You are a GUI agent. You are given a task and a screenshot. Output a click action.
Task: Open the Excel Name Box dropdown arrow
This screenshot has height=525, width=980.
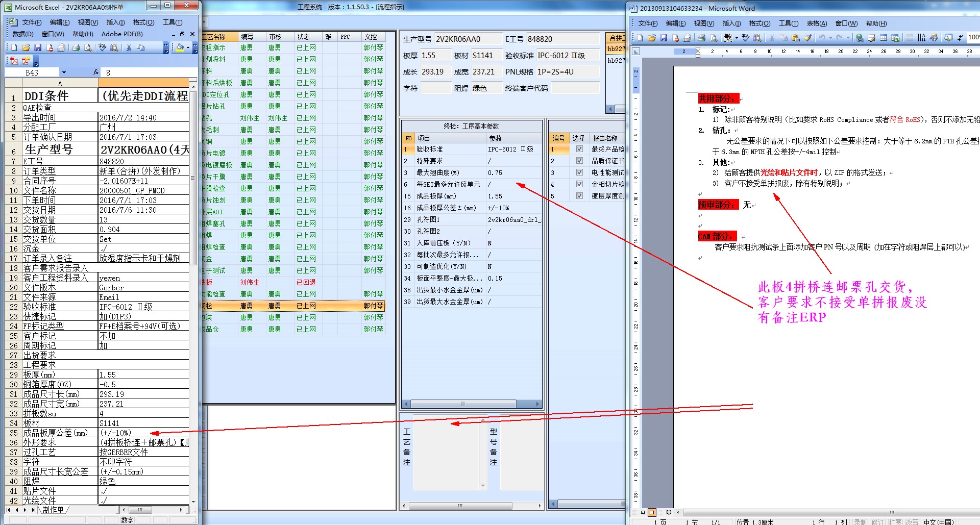coord(64,72)
